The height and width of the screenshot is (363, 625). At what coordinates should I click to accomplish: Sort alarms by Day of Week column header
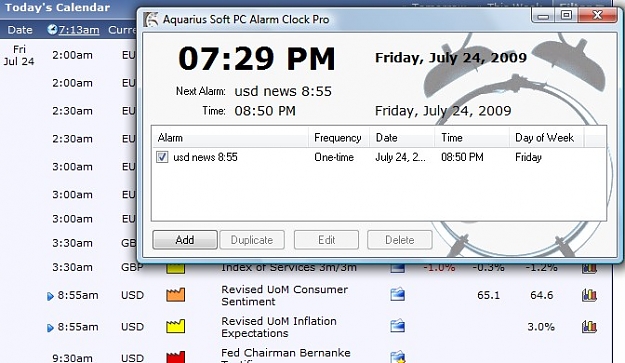[x=546, y=138]
